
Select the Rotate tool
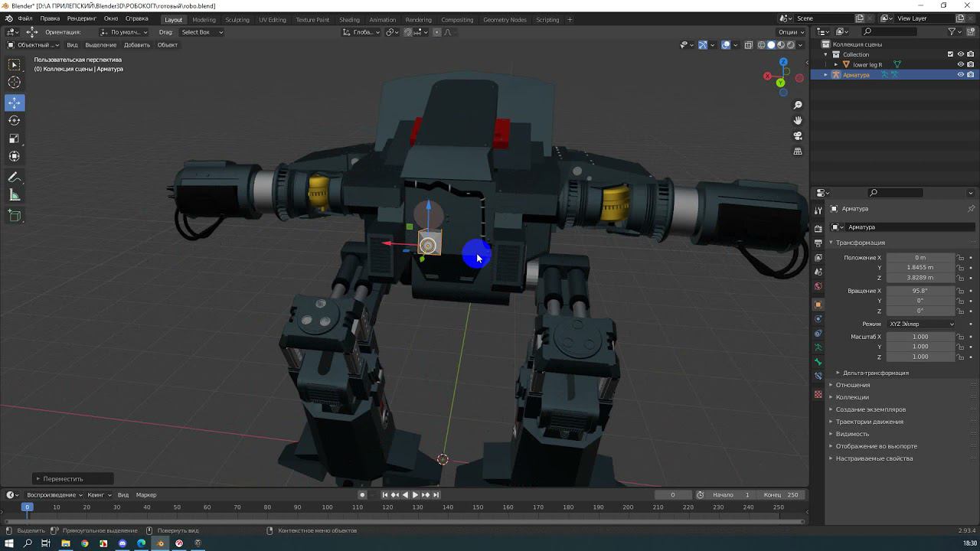[15, 121]
